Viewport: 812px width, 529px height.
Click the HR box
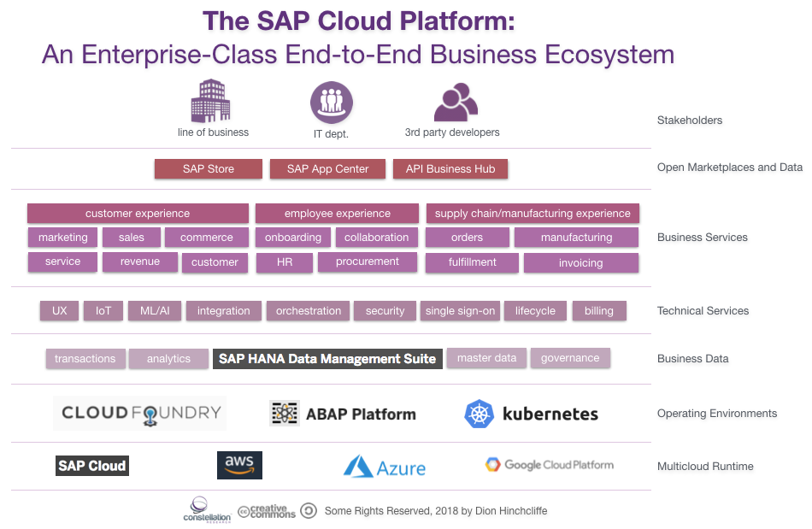click(x=285, y=262)
